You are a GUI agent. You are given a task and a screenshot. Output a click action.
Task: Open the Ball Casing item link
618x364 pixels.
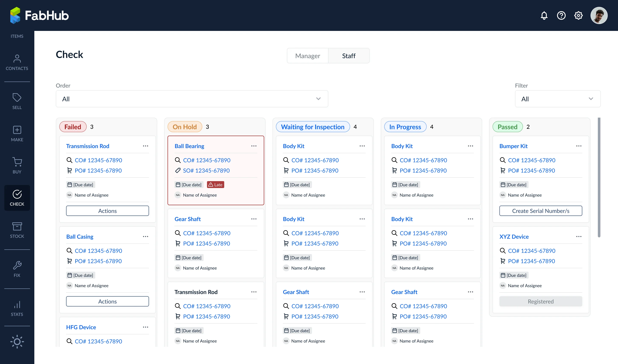click(80, 237)
